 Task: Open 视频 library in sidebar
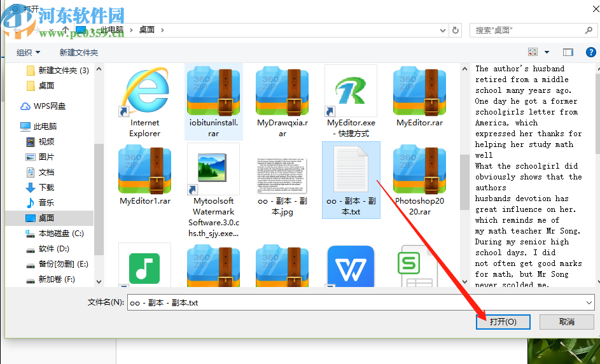[40, 142]
